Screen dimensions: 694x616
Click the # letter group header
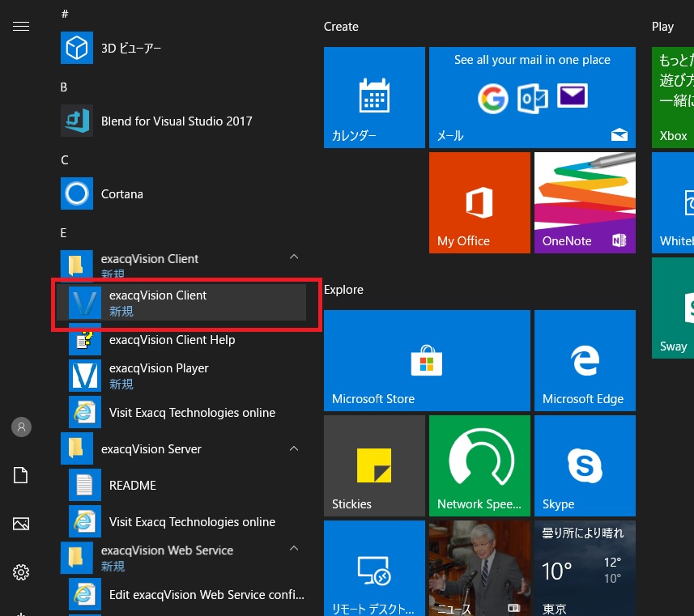tap(65, 14)
